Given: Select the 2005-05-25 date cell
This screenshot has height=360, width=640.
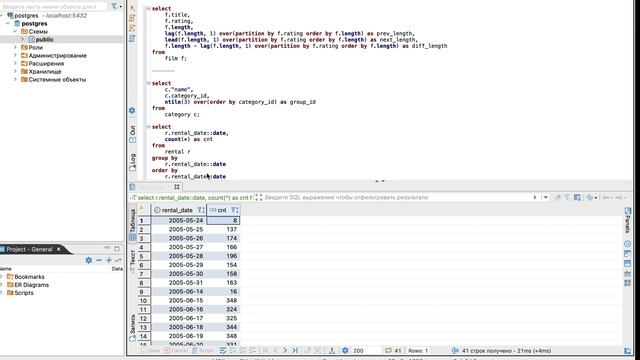Looking at the screenshot, I should click(179, 229).
